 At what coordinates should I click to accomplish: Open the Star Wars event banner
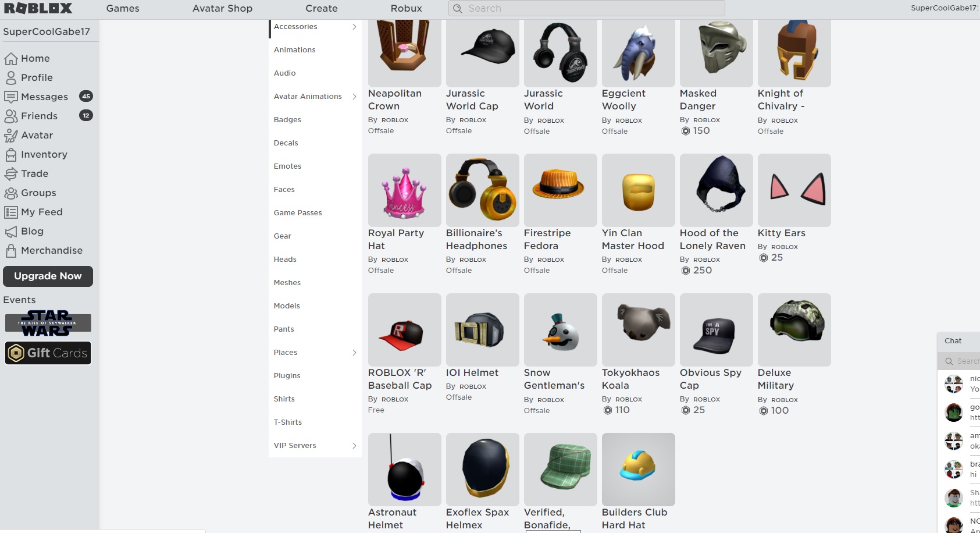[x=48, y=323]
